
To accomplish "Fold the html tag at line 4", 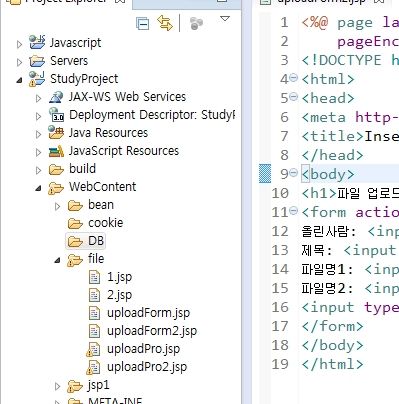I will [x=293, y=78].
